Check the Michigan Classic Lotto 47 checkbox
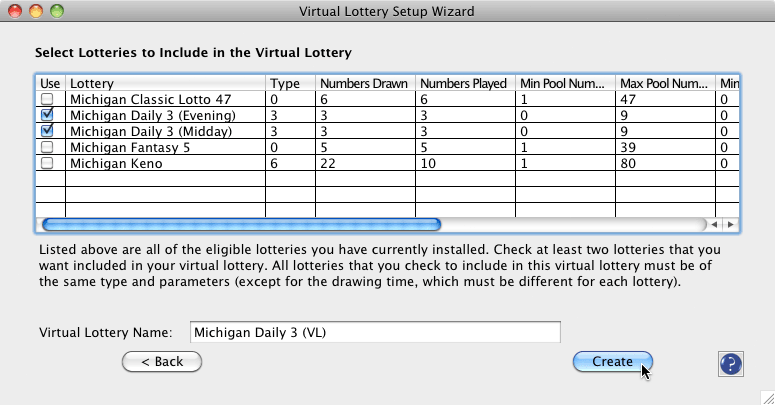The width and height of the screenshot is (775, 405). 47,99
